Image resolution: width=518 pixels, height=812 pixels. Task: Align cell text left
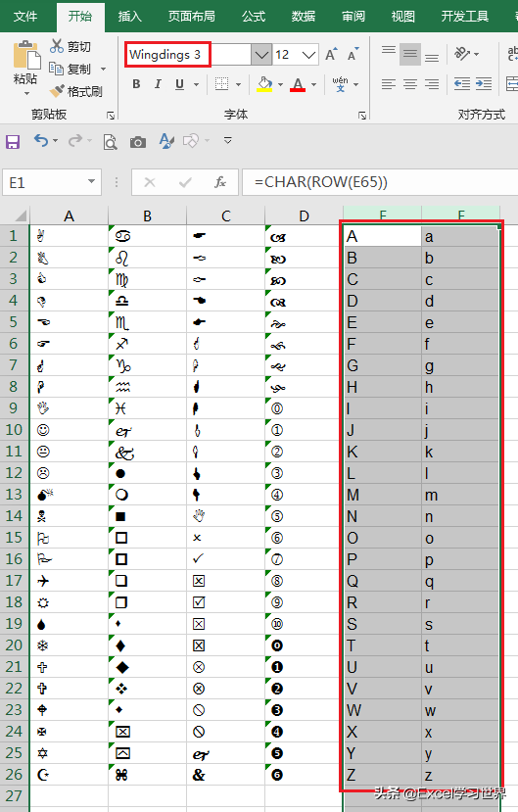[389, 84]
